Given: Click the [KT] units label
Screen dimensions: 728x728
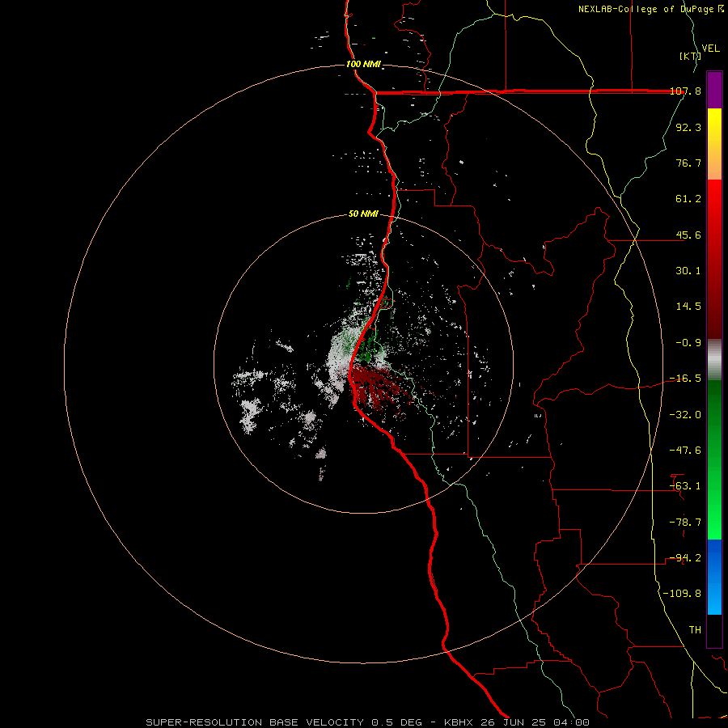Looking at the screenshot, I should point(690,56).
